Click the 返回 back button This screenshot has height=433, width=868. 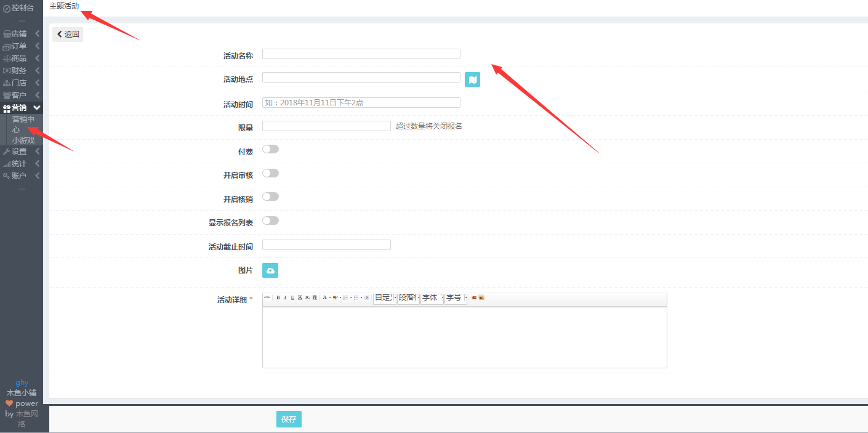tap(68, 34)
